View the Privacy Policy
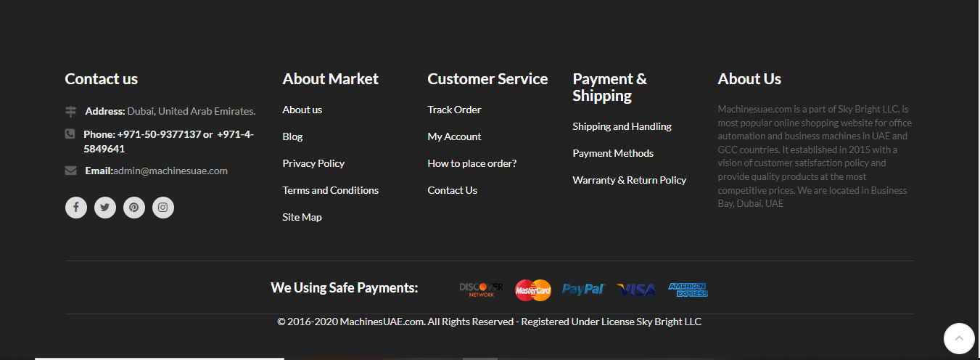980x360 pixels. pyautogui.click(x=313, y=163)
